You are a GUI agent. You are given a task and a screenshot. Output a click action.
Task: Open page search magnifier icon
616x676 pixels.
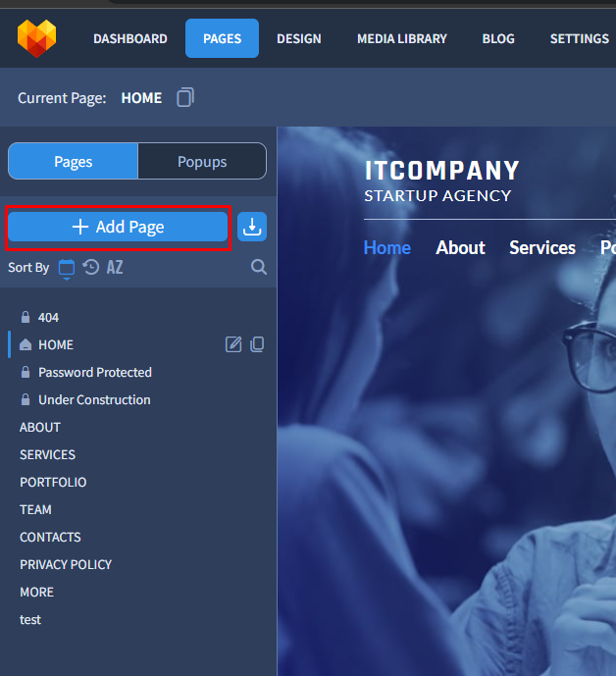259,267
